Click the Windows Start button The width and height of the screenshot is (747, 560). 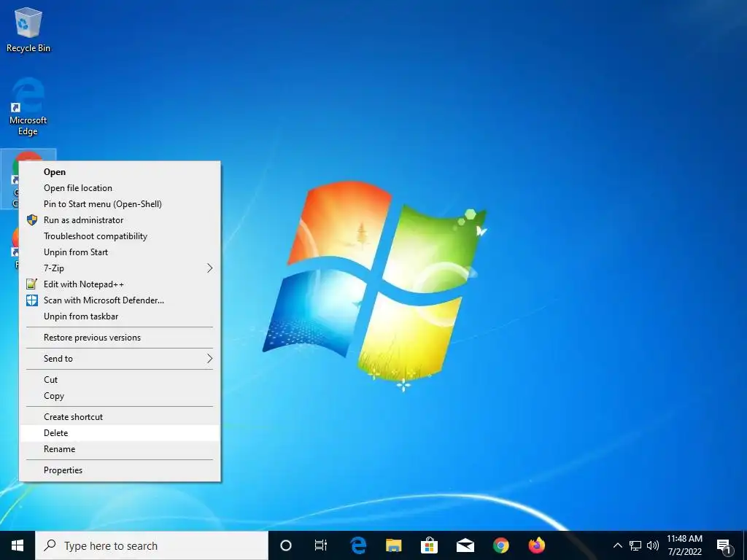(x=18, y=545)
